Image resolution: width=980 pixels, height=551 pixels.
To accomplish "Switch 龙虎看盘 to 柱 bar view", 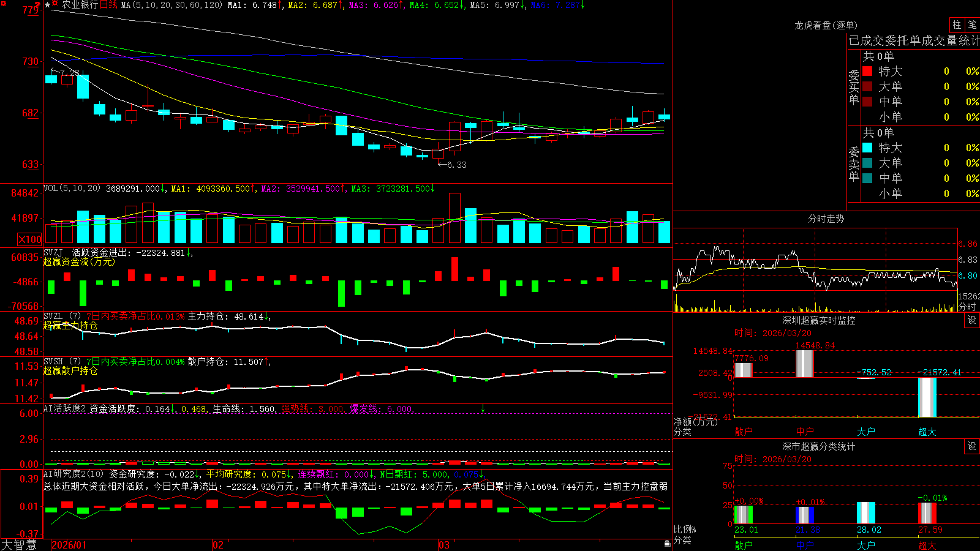I will [x=957, y=24].
